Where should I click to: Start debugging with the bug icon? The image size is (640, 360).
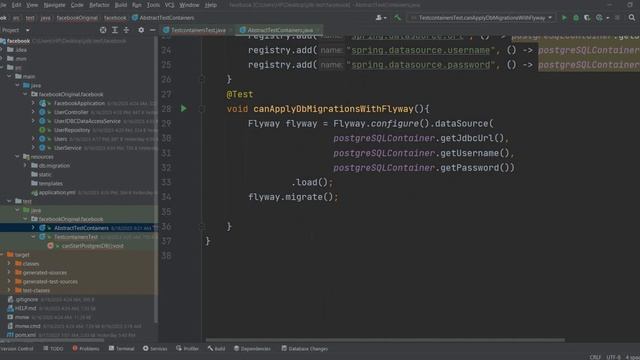pos(576,18)
